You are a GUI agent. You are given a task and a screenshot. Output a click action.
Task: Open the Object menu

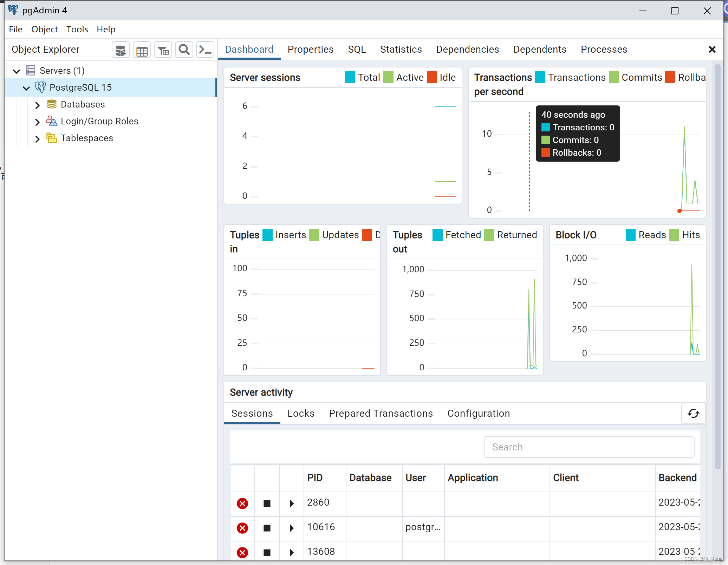[x=44, y=30]
